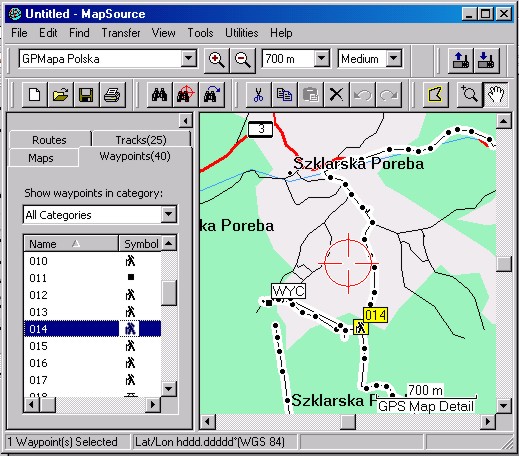519x456 pixels.
Task: Click the 014 hiker waypoint on map
Action: 361,327
